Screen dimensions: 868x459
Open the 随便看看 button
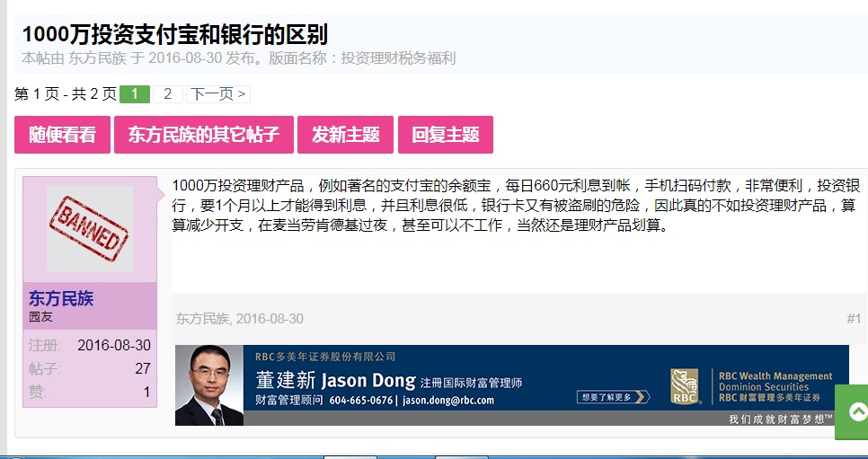coord(63,135)
